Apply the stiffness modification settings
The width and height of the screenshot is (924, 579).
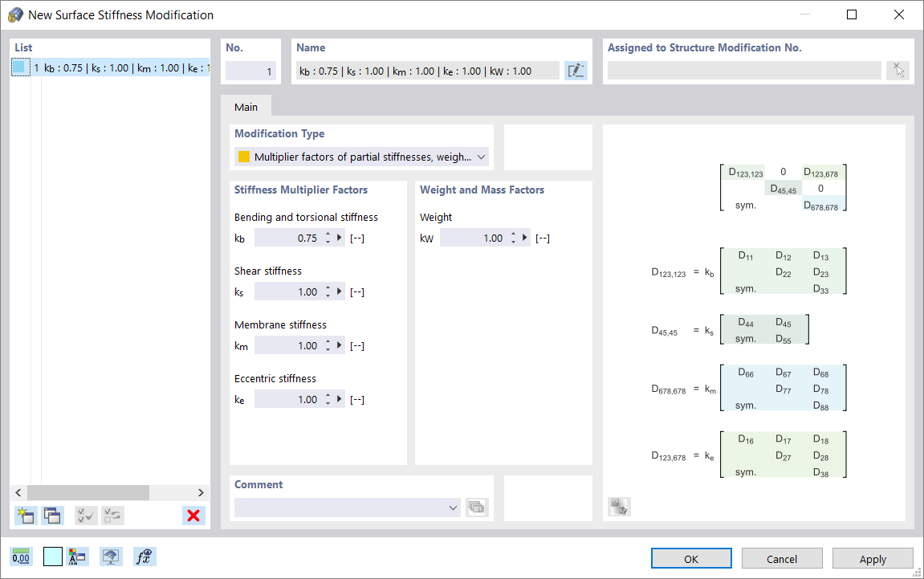873,558
